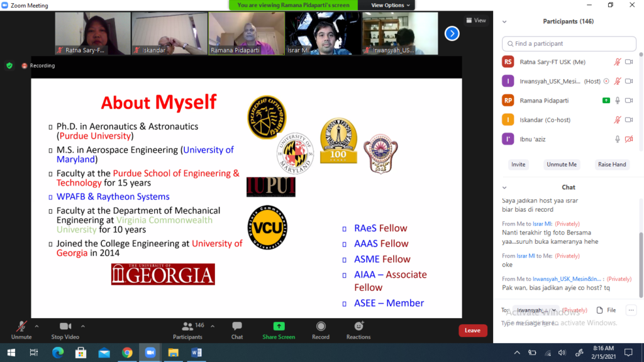644x362 pixels.
Task: Click the Record icon in toolbar
Action: point(321,327)
